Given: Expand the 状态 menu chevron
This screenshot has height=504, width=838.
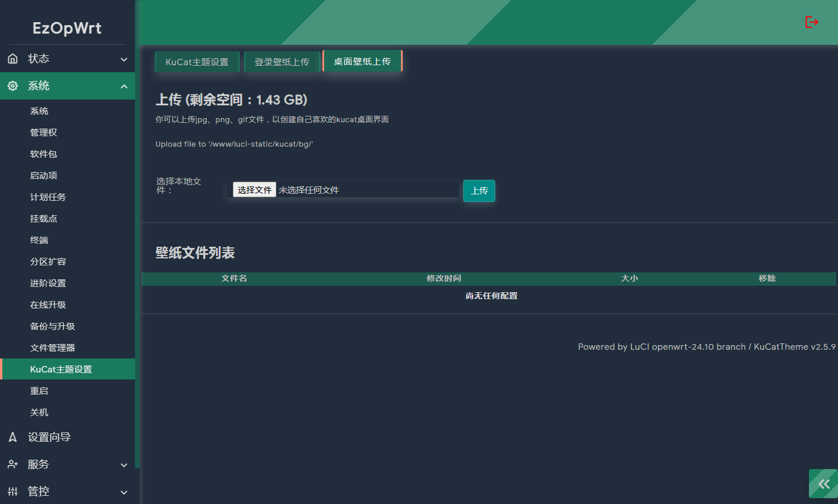Looking at the screenshot, I should click(x=124, y=59).
